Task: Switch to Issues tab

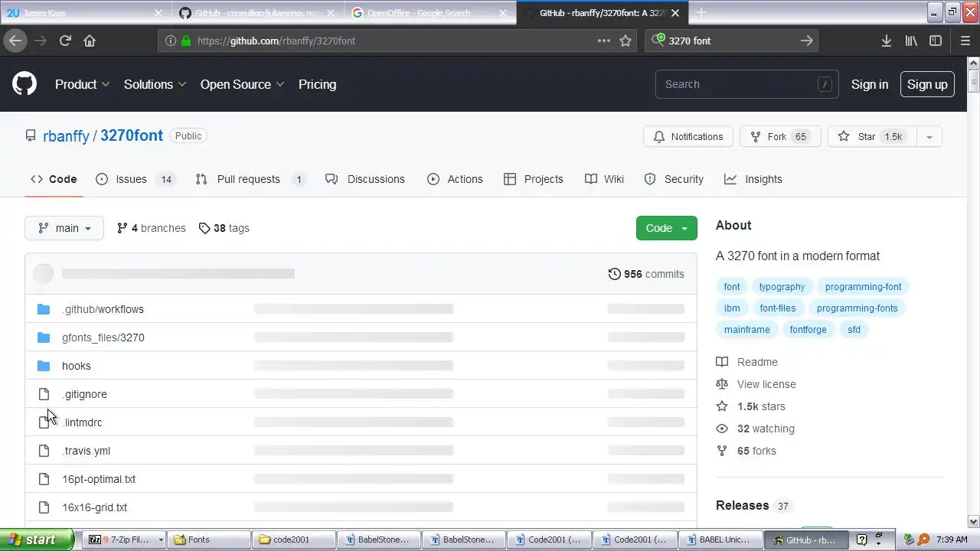Action: [x=136, y=179]
